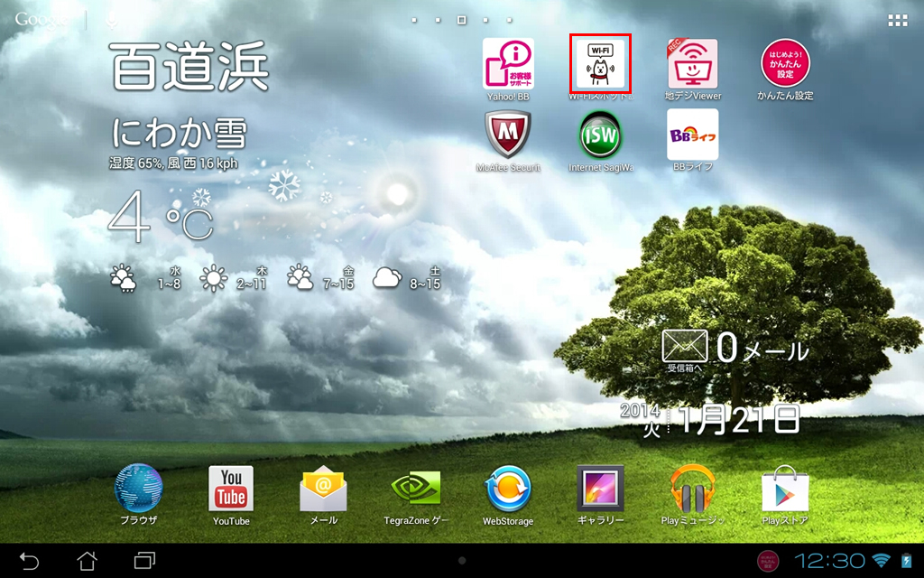This screenshot has height=578, width=924.
Task: Go to the Android home screen button
Action: (x=88, y=560)
